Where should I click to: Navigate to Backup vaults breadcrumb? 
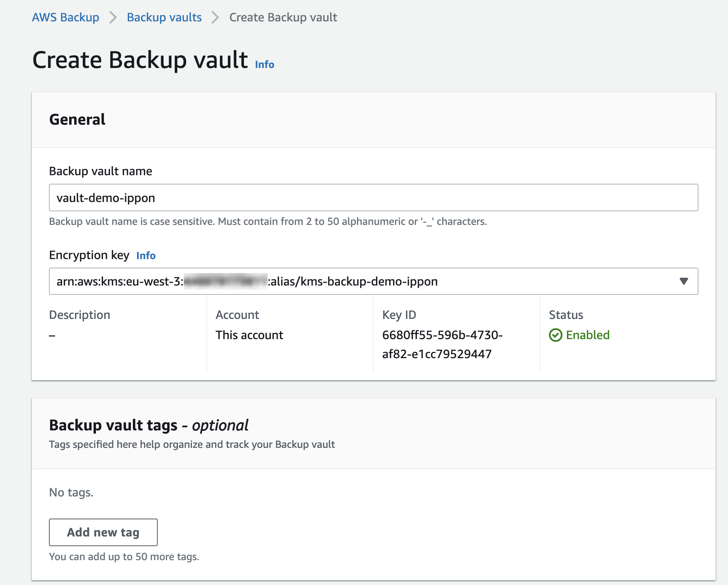pyautogui.click(x=164, y=17)
